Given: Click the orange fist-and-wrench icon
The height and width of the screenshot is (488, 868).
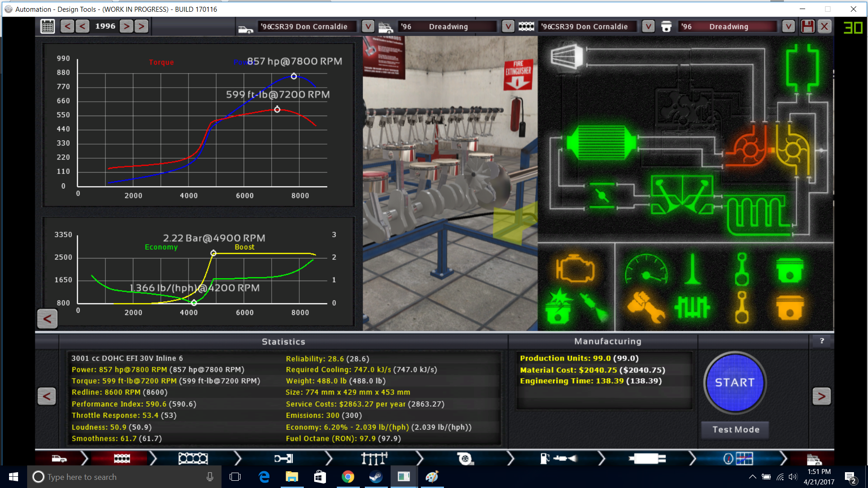Looking at the screenshot, I should coord(646,307).
